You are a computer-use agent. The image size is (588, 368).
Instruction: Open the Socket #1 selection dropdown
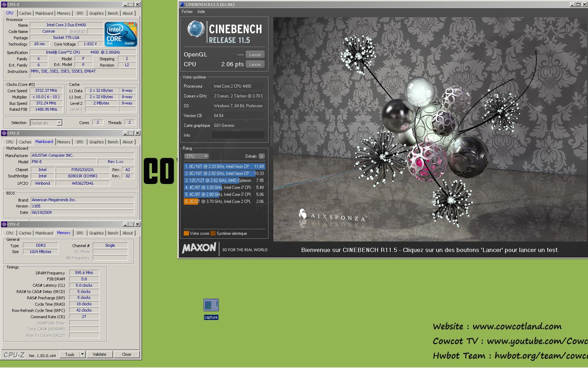pyautogui.click(x=46, y=123)
